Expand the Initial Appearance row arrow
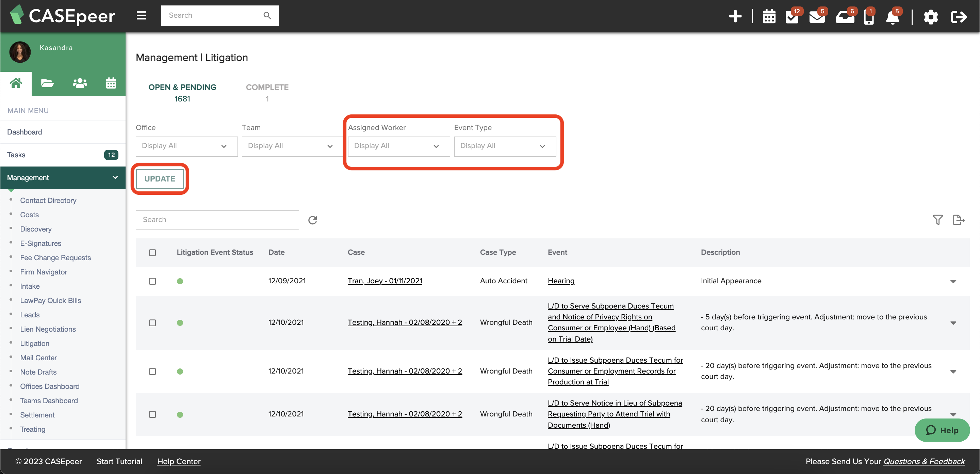980x474 pixels. (953, 281)
